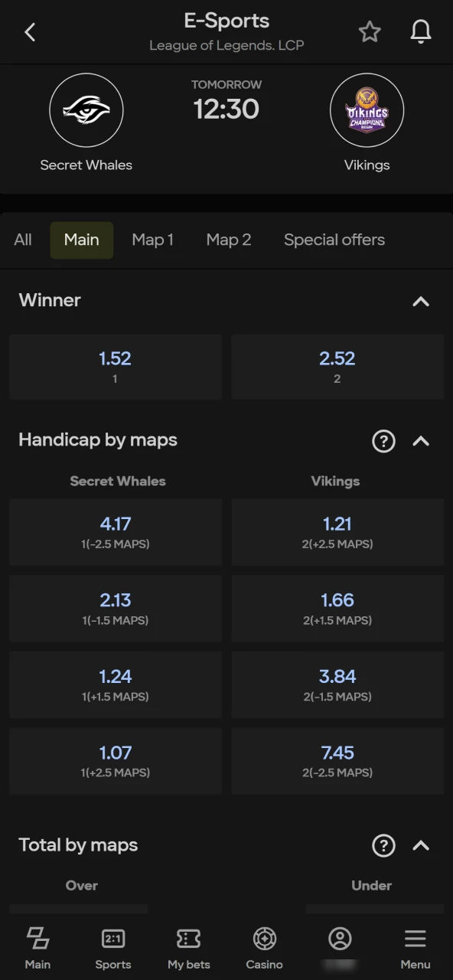Open the Menu from the bottom bar
The width and height of the screenshot is (453, 980).
pos(416,947)
